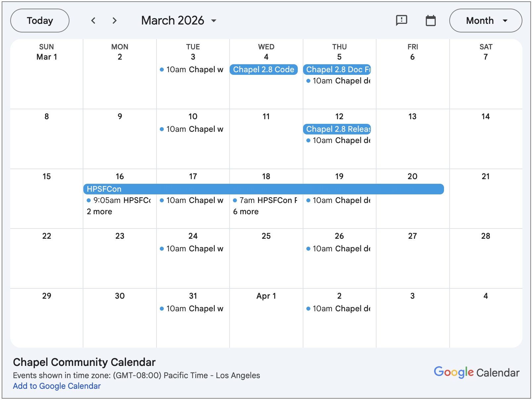This screenshot has height=400, width=532.
Task: Select Chapel 2.8 Doc event on March 5
Action: click(337, 70)
